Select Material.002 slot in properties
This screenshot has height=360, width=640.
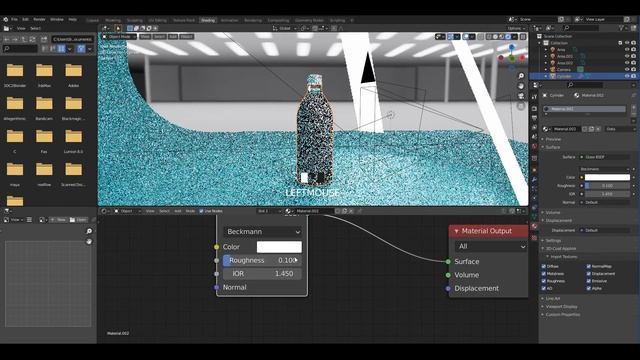[584, 109]
